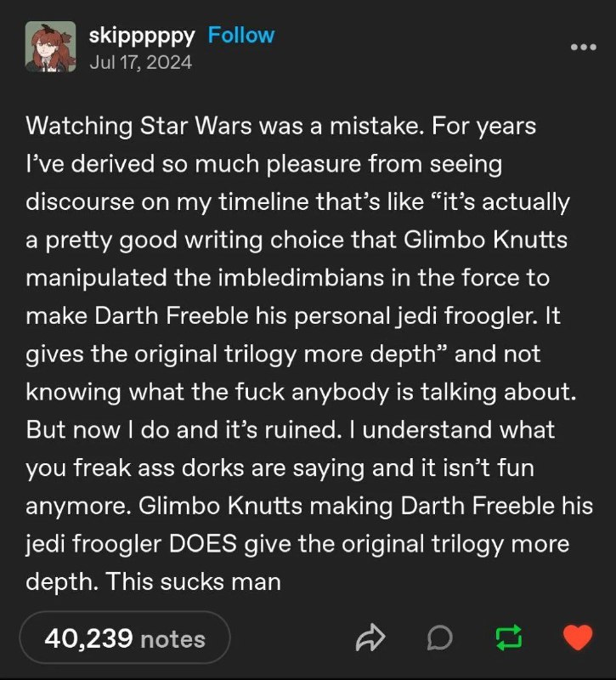Click the capitalized word "DOES" in the post
Image resolution: width=616 pixels, height=680 pixels.
pyautogui.click(x=202, y=543)
